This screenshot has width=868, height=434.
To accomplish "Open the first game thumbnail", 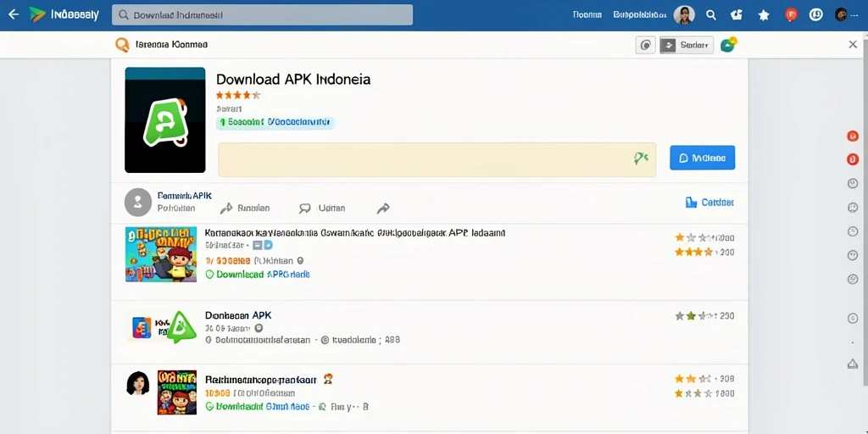I will point(161,254).
